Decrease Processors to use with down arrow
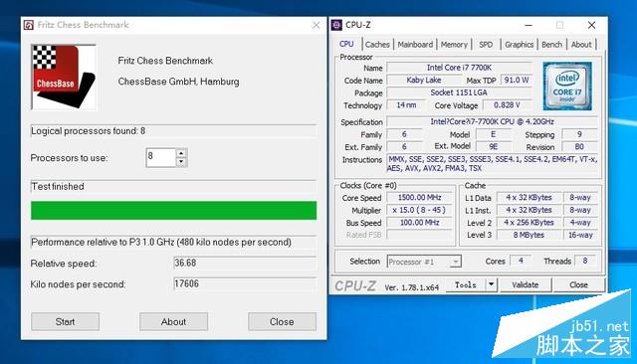Viewport: 637px width, 364px height. [x=181, y=162]
